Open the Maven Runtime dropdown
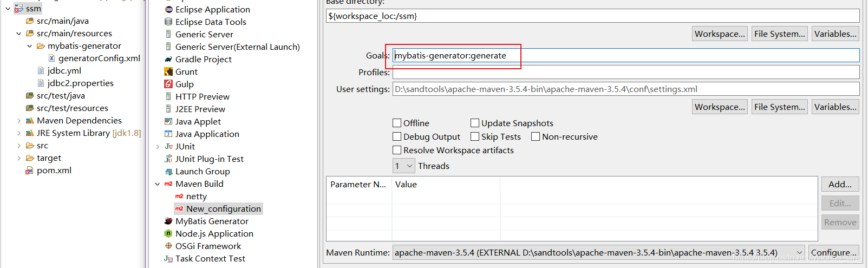 tap(598, 252)
